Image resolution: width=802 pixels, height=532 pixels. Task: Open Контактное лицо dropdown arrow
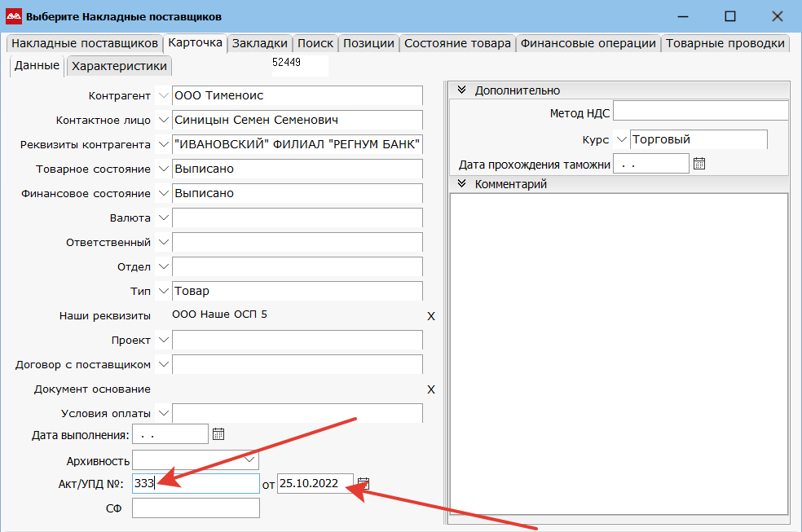point(163,120)
